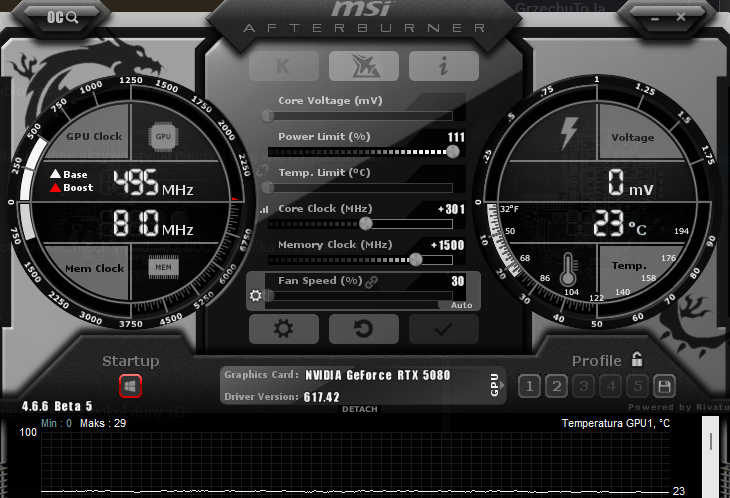Click the Maks : 29 graph value
The image size is (730, 498).
click(103, 424)
